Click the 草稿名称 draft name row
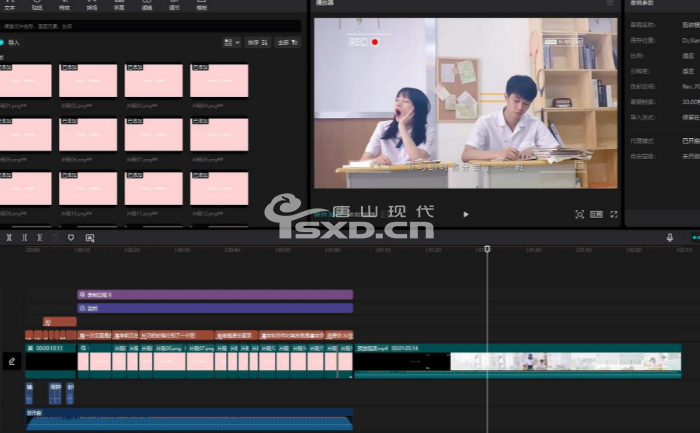The height and width of the screenshot is (433, 700). coord(665,25)
